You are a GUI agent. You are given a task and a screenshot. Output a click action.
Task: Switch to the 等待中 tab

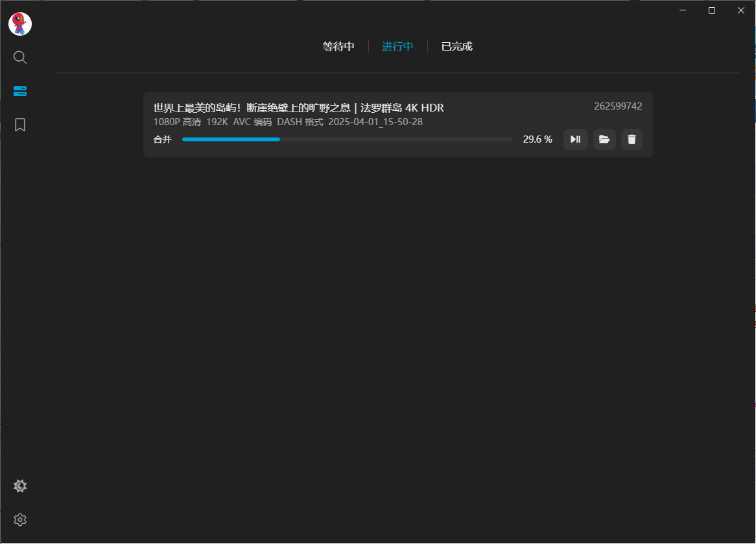(338, 46)
